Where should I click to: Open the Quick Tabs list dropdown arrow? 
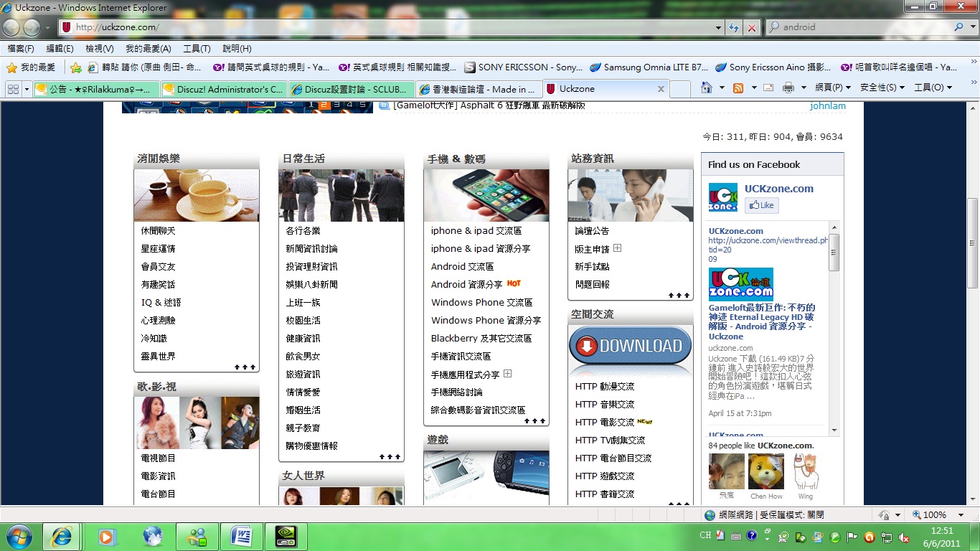coord(27,89)
